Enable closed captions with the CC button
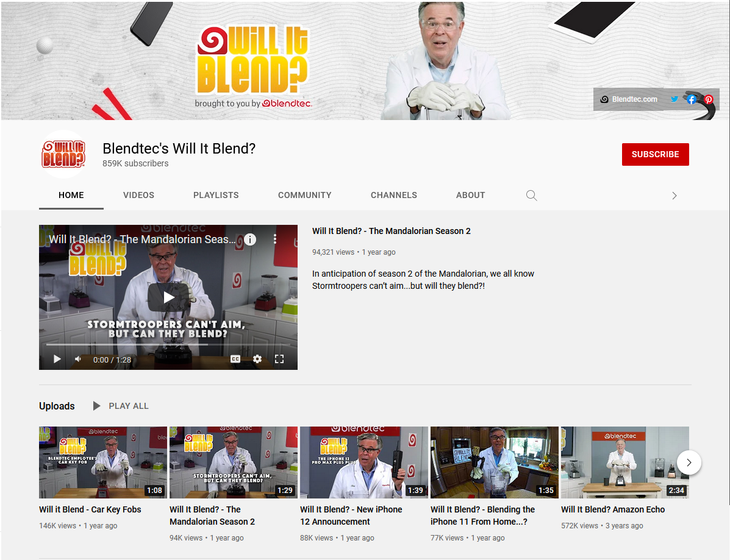 tap(234, 360)
